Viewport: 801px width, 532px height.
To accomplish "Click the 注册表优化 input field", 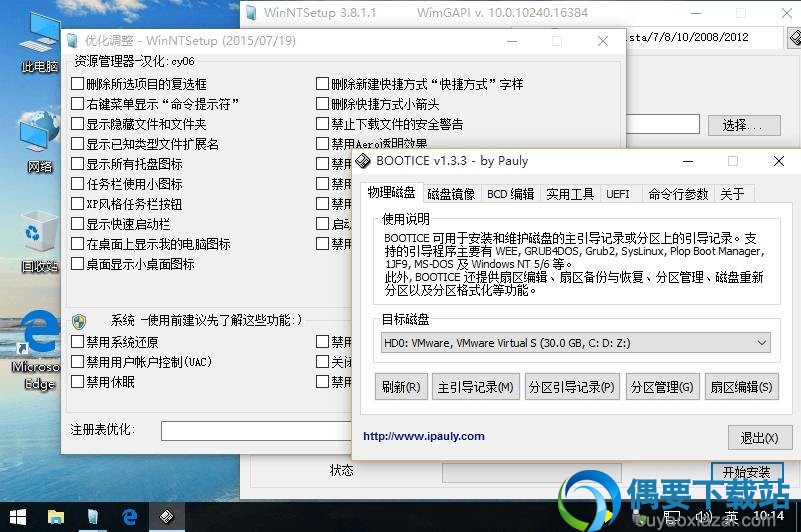I will coord(256,431).
